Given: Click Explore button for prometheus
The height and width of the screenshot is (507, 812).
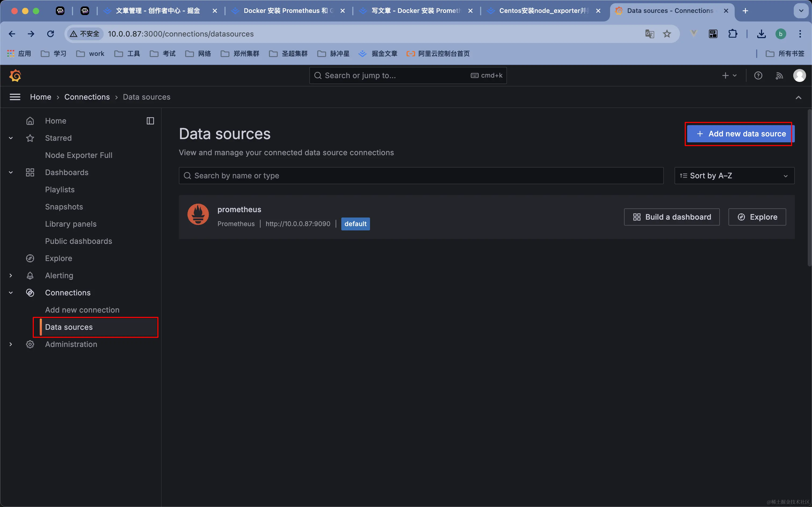Looking at the screenshot, I should click(x=757, y=217).
